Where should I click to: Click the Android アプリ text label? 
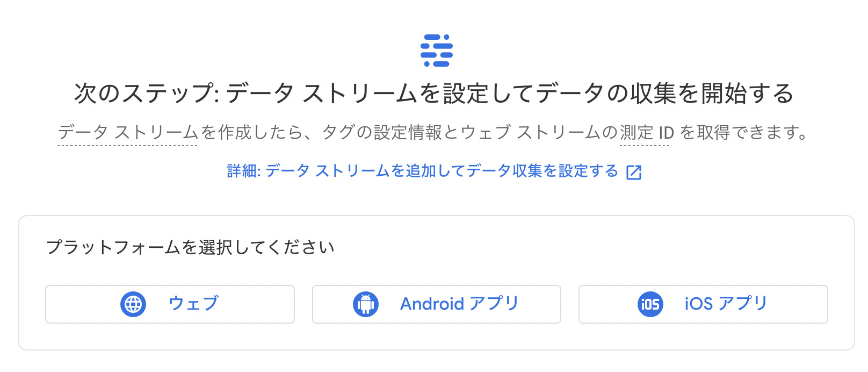click(460, 304)
